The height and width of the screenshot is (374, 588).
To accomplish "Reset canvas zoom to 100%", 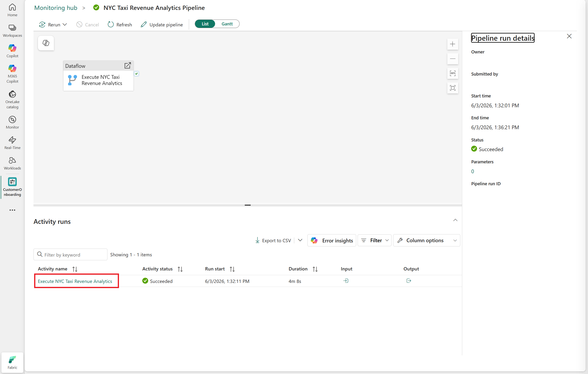I will click(453, 73).
